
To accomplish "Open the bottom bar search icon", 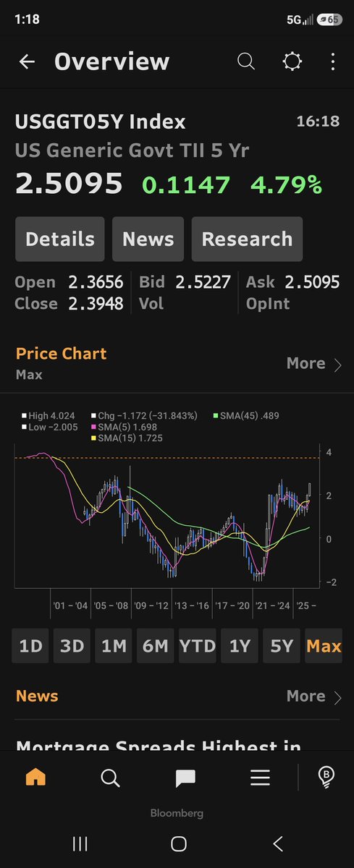I will [x=110, y=778].
